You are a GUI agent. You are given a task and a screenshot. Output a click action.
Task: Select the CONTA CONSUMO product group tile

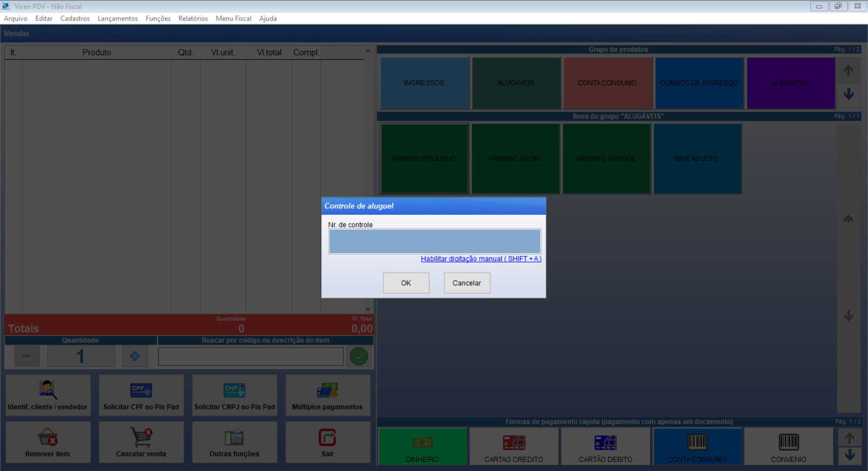(607, 83)
